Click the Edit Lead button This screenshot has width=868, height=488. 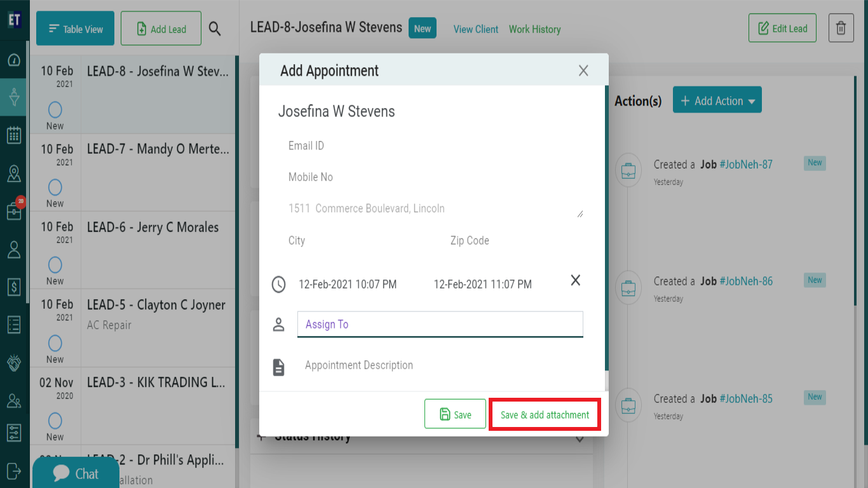[782, 29]
